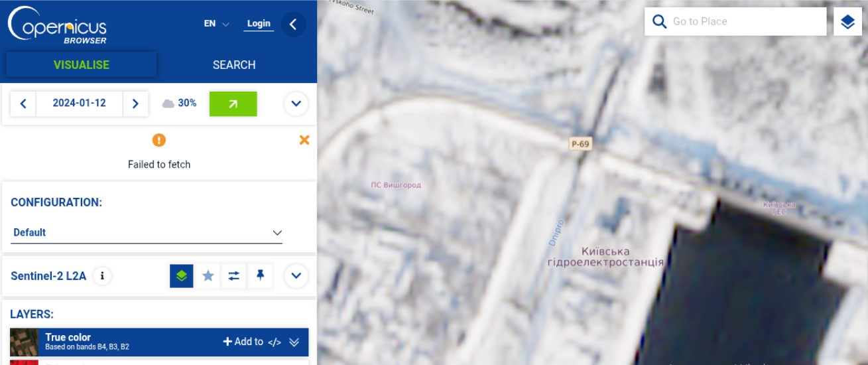Expand the Sentinel-2 L2A collection chevron
Image resolution: width=868 pixels, height=365 pixels.
[296, 275]
